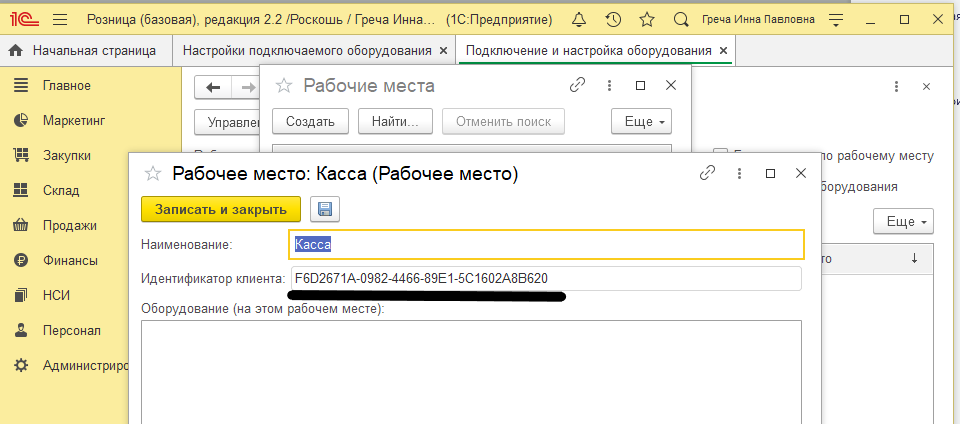Open favorites star in title bar
The height and width of the screenshot is (424, 960).
tap(647, 20)
